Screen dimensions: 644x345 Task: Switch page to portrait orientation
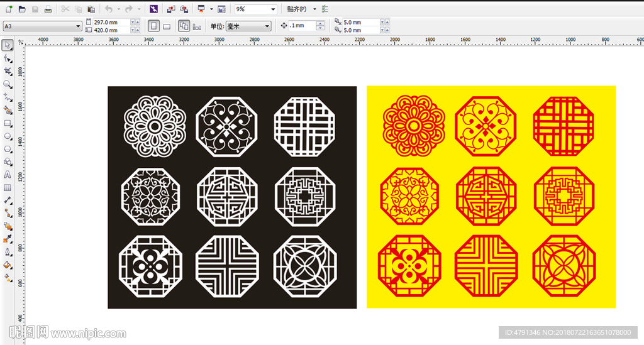pos(153,26)
